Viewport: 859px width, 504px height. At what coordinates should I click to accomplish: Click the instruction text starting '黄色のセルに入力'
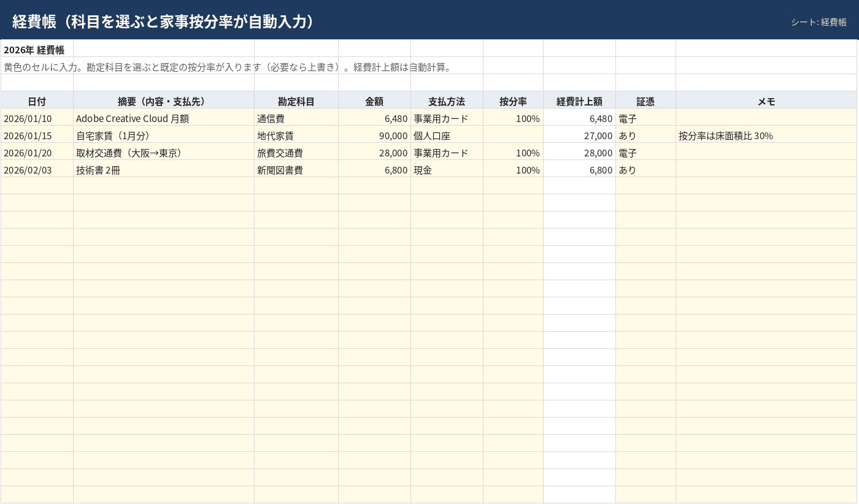tap(228, 67)
